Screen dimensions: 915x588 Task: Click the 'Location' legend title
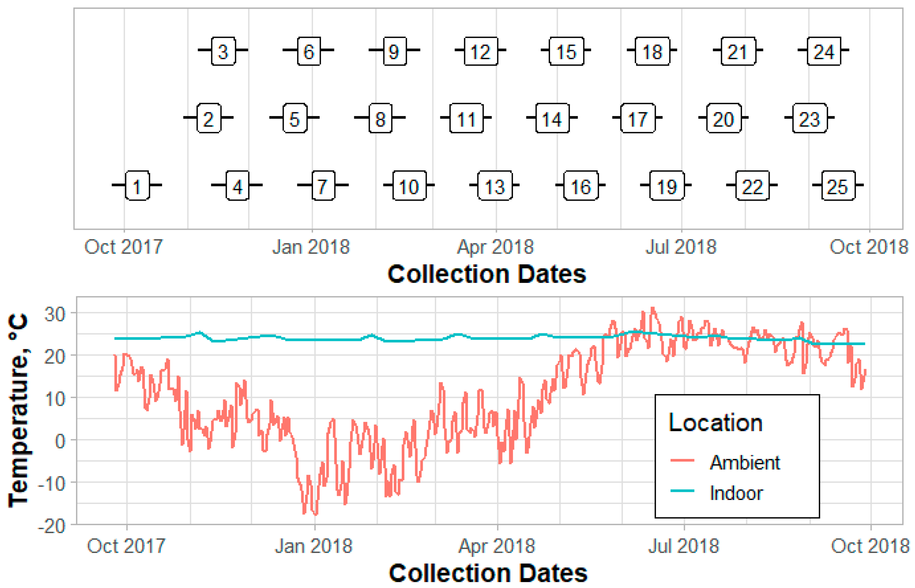pos(716,422)
